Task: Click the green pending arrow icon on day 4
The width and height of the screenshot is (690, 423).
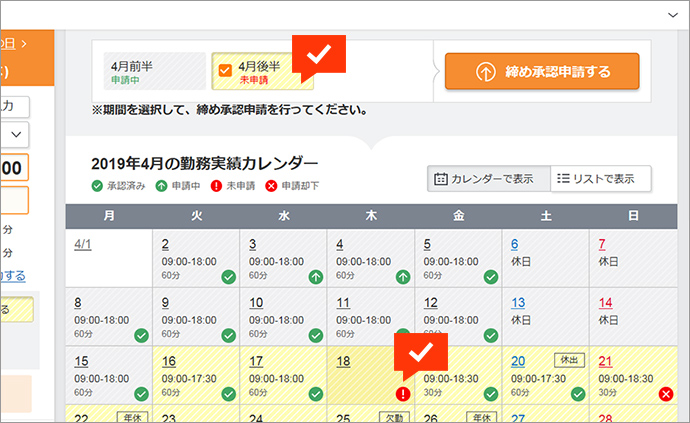Action: pyautogui.click(x=402, y=277)
